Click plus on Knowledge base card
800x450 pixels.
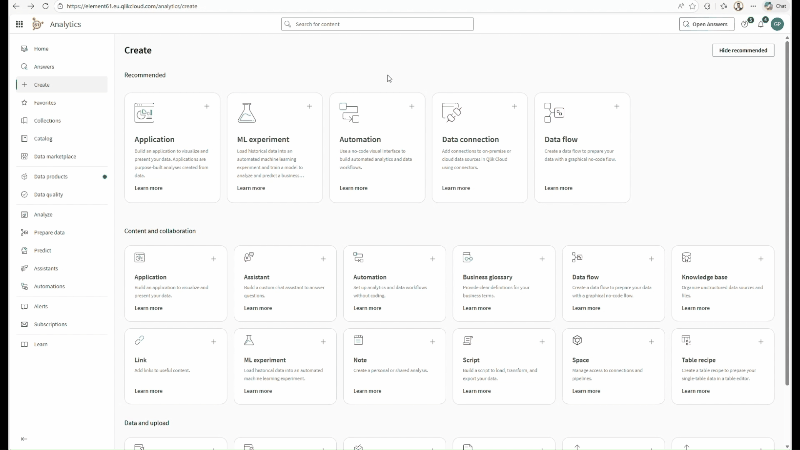pyautogui.click(x=760, y=259)
